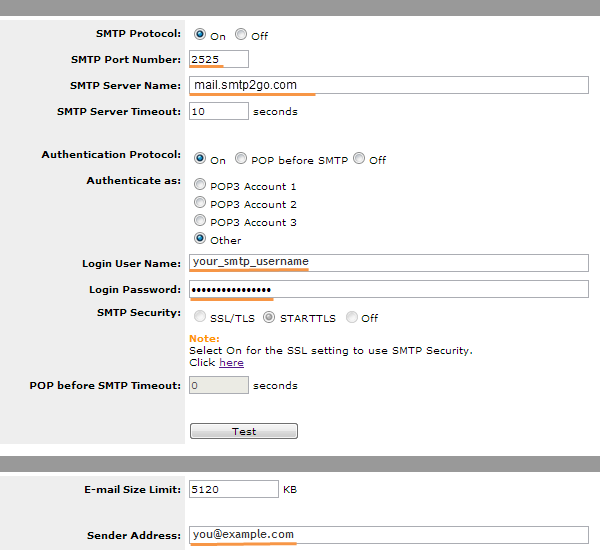Click the SMTP Port Number field
600x550 pixels.
coord(219,59)
